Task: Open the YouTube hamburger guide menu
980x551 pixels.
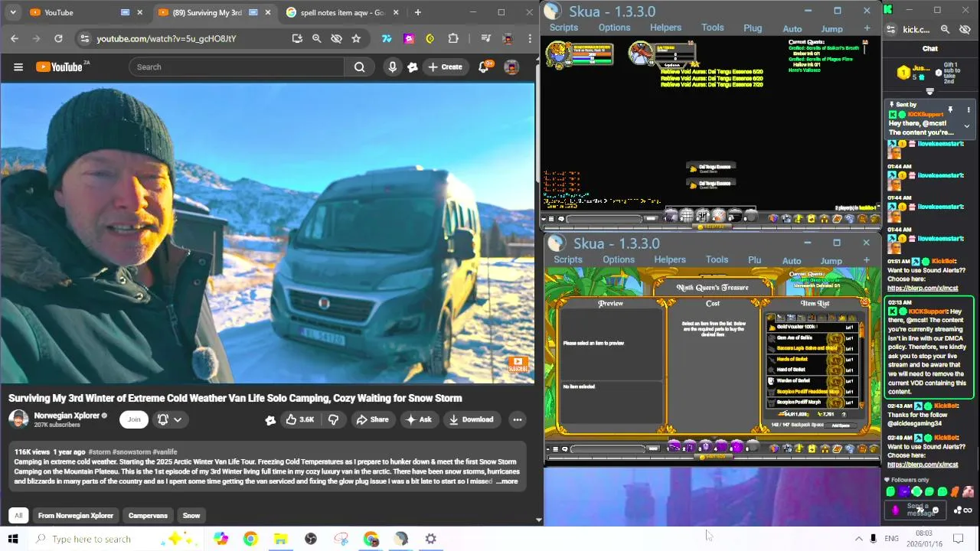Action: point(18,67)
